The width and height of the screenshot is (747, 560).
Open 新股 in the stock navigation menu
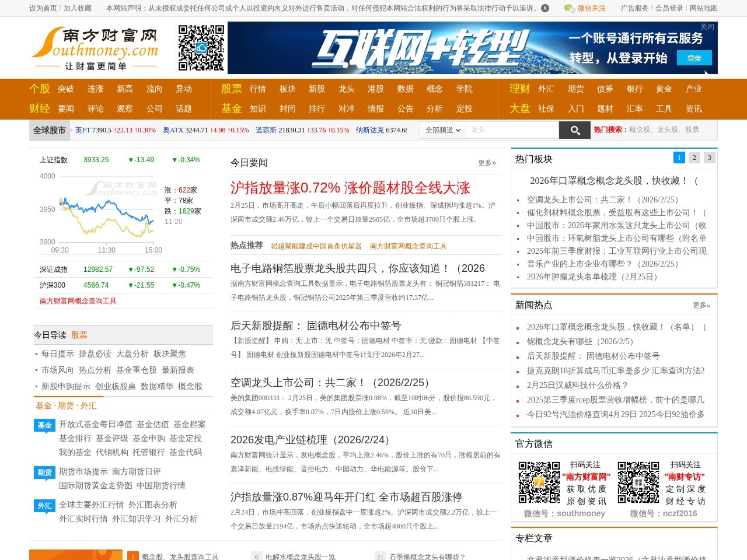[x=317, y=89]
